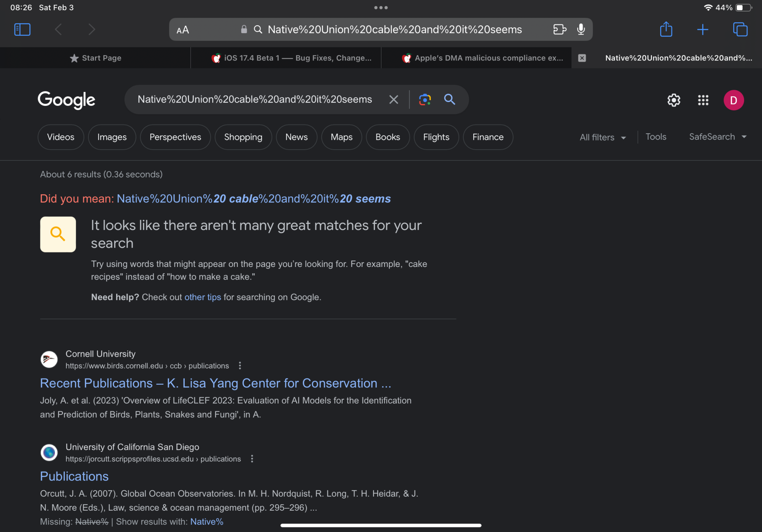Viewport: 762px width, 532px height.
Task: Open a new tab with plus icon
Action: point(702,29)
